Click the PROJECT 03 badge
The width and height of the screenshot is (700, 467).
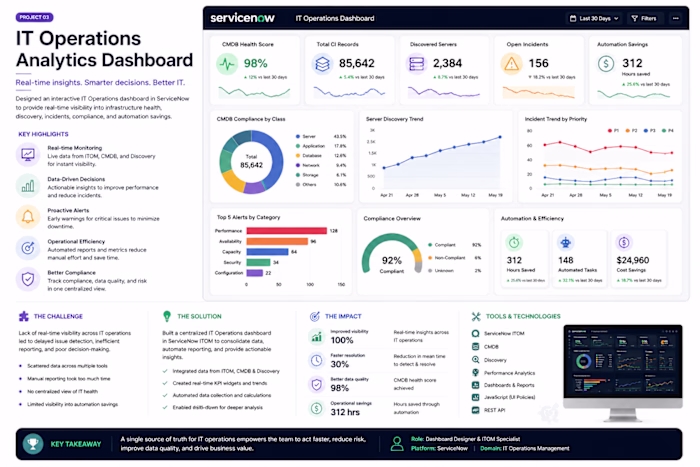(x=34, y=17)
